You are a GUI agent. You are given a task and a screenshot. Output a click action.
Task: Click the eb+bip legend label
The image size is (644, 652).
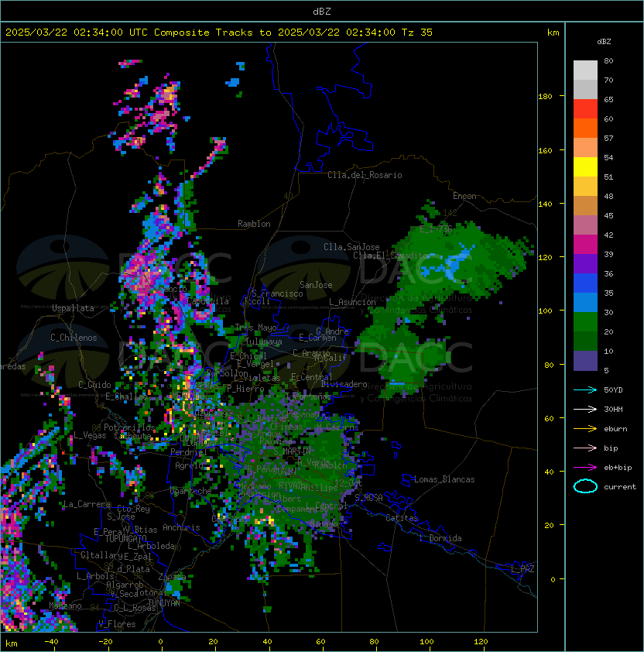618,468
